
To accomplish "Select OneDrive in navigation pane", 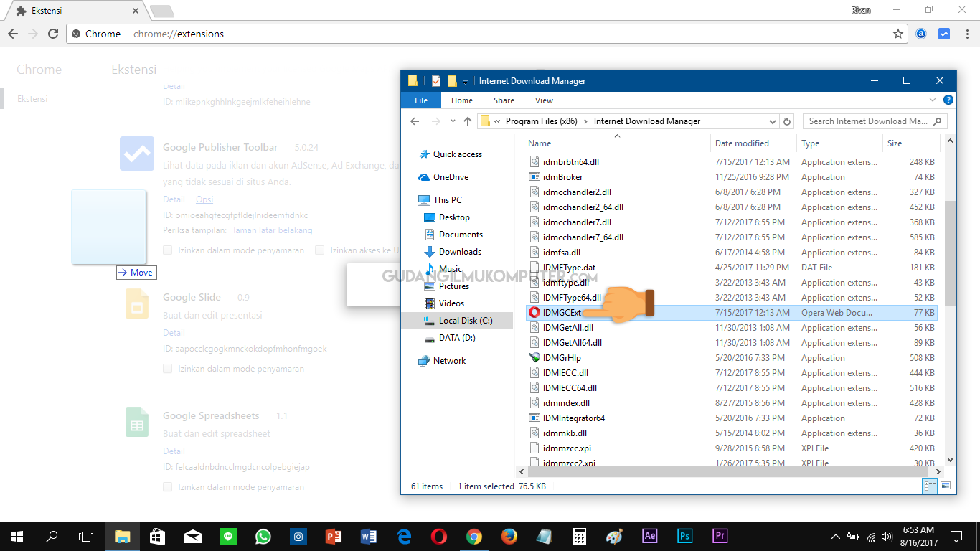I will (x=451, y=177).
